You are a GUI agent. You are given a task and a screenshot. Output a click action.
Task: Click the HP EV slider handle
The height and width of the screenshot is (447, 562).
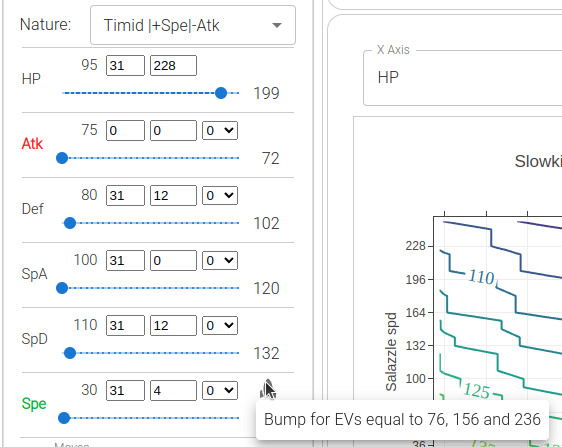221,93
